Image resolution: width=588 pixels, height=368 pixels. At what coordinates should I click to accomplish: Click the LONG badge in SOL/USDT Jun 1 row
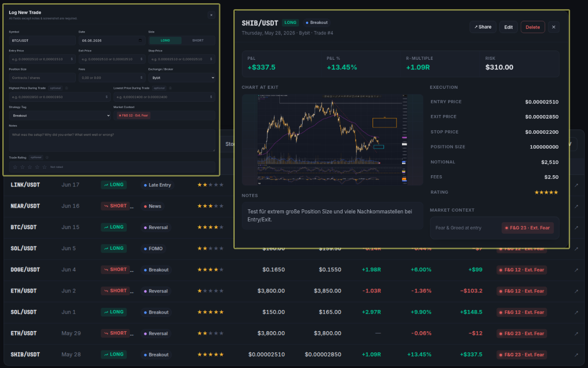coord(113,312)
